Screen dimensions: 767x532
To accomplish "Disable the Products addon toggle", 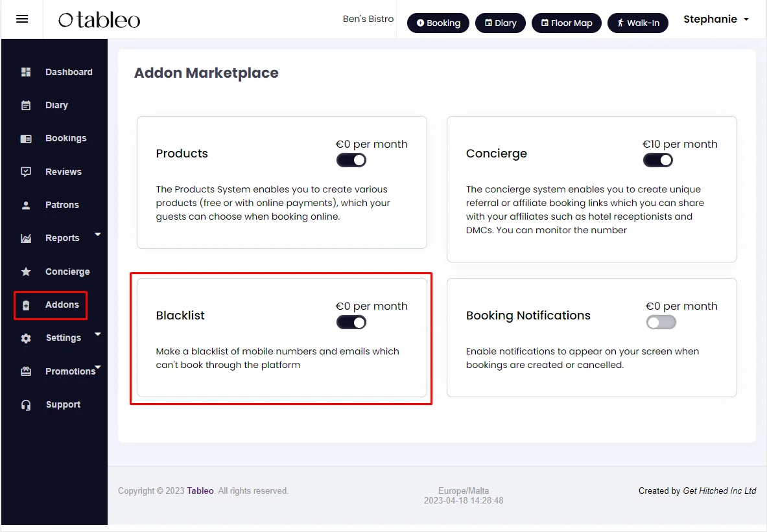I will point(351,160).
